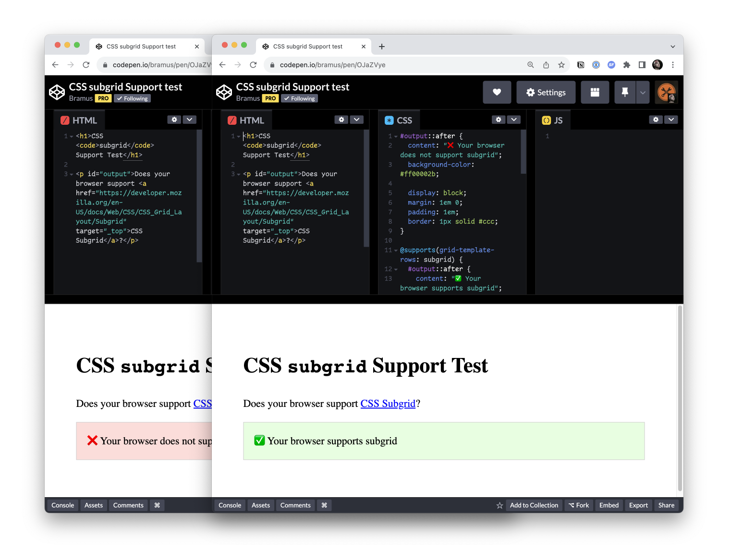Image resolution: width=731 pixels, height=560 pixels.
Task: Click the Add to Collection button
Action: (x=534, y=505)
